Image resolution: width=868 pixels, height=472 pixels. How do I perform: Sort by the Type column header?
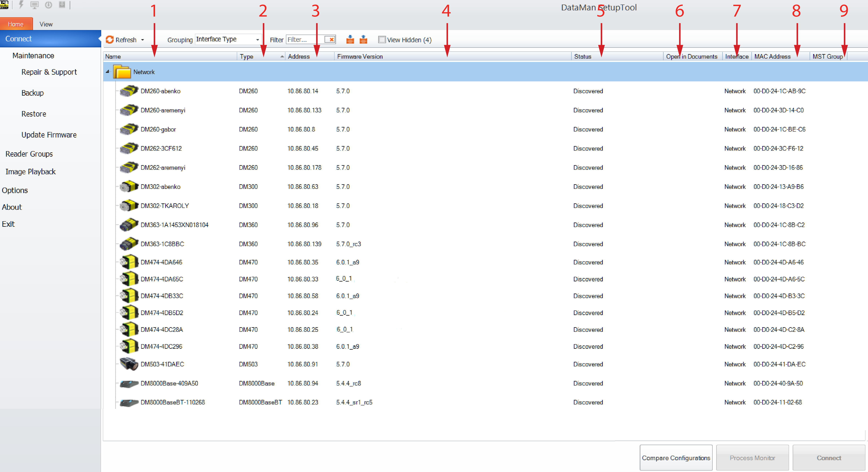pos(247,56)
